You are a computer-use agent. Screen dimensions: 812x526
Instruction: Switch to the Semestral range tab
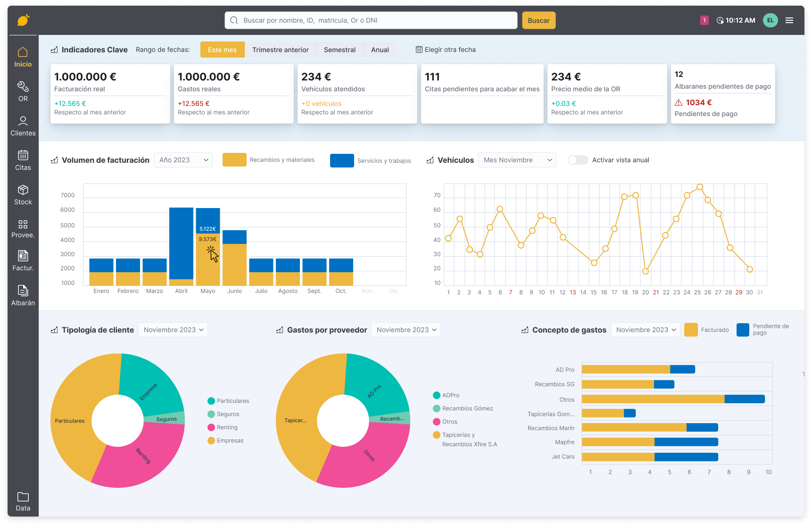tap(340, 50)
